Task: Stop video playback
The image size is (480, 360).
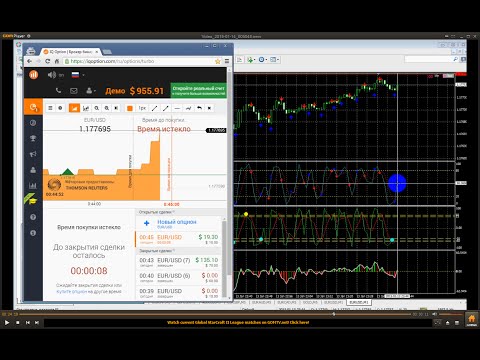Action: (18, 322)
